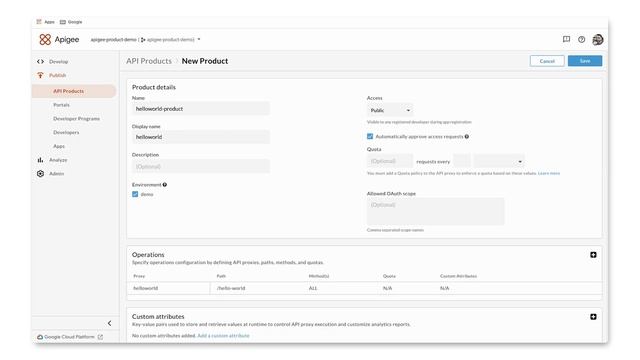The image size is (640, 360).
Task: Toggle the demo environment checkbox
Action: 135,194
